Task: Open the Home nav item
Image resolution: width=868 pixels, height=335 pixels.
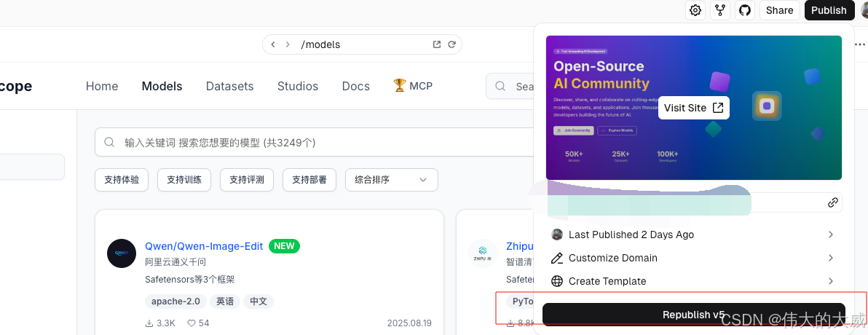Action: pos(102,86)
